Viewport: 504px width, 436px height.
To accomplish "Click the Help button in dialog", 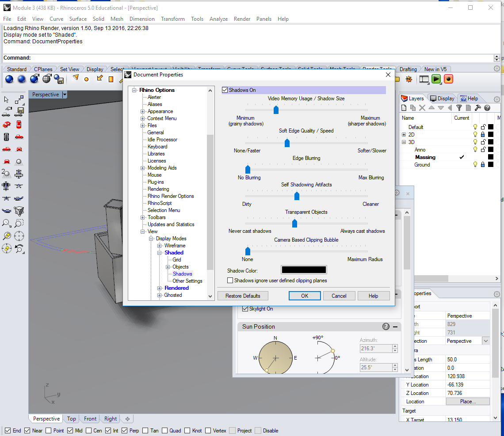I will [x=373, y=296].
